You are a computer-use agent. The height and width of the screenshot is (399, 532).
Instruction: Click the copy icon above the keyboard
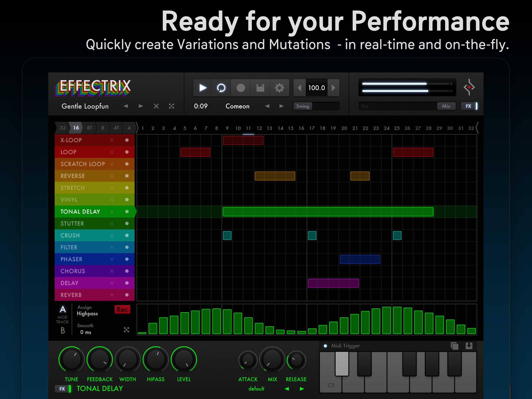[x=454, y=346]
